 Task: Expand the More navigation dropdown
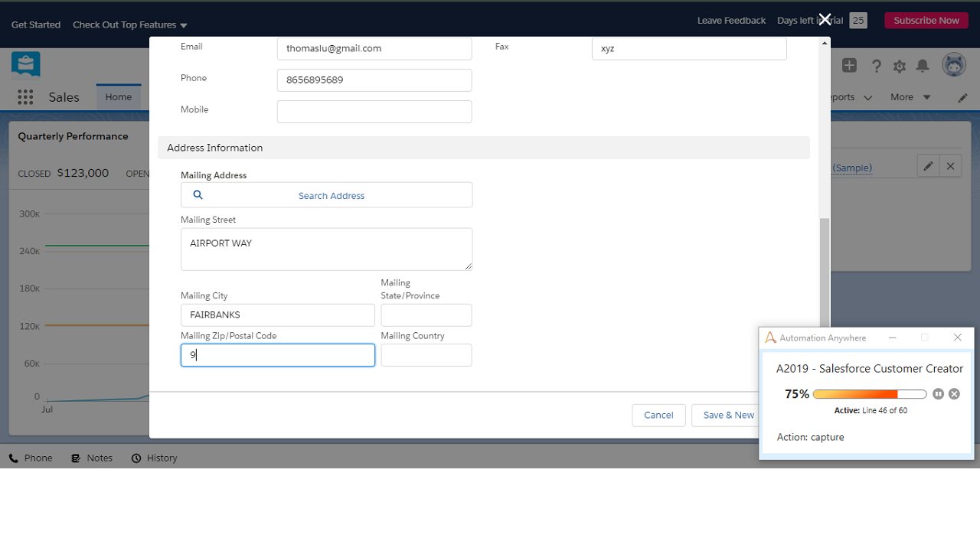[910, 97]
